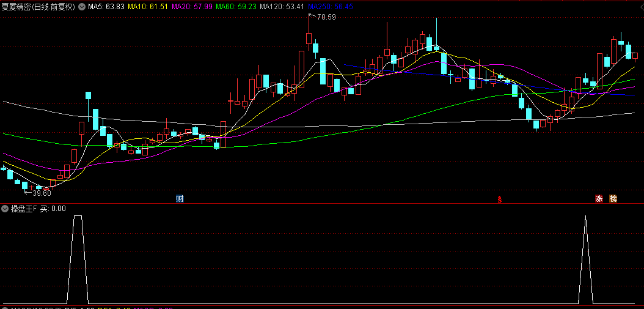Select the MA5: 63.83 label
644x309 pixels.
point(106,7)
